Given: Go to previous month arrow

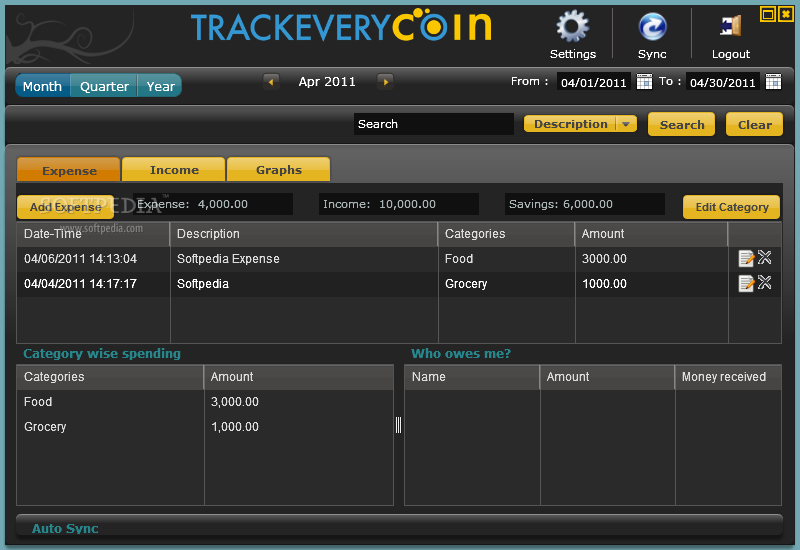Looking at the screenshot, I should pos(271,82).
